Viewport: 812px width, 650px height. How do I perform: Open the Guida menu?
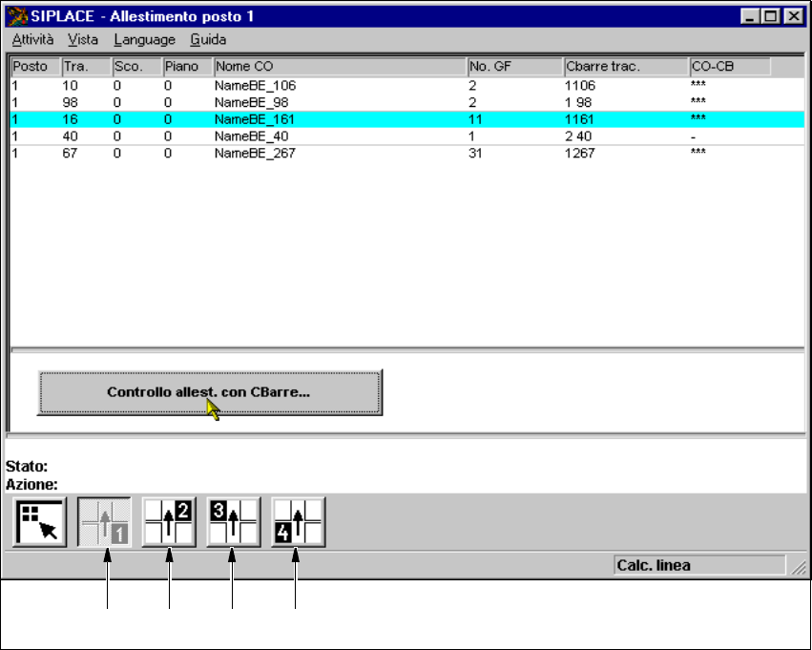pos(208,40)
